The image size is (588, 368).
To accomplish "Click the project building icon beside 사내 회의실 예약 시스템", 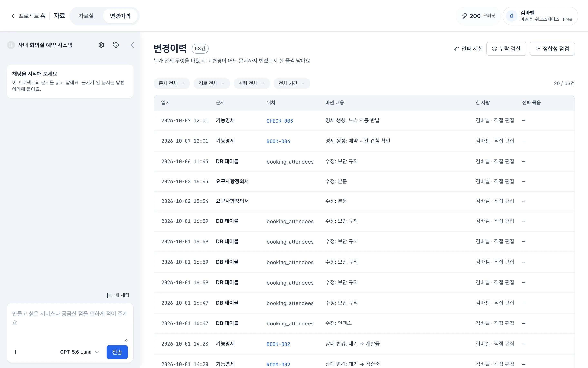I will (11, 45).
